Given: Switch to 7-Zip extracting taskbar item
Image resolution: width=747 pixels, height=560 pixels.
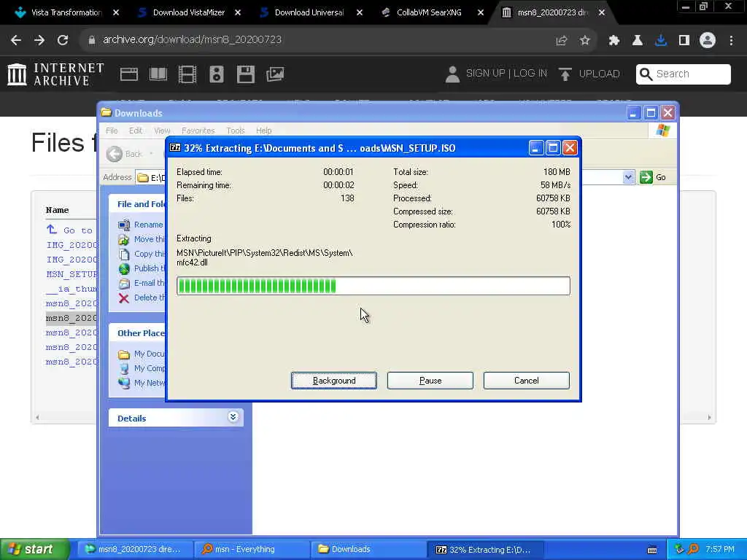Looking at the screenshot, I should coord(485,550).
